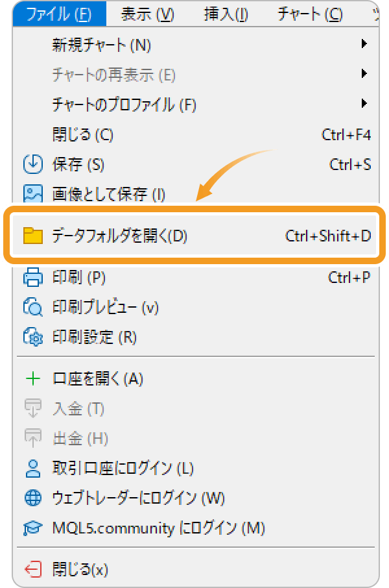Click the red exit icon next to 閉じる(x)
The height and width of the screenshot is (588, 389).
pyautogui.click(x=34, y=569)
